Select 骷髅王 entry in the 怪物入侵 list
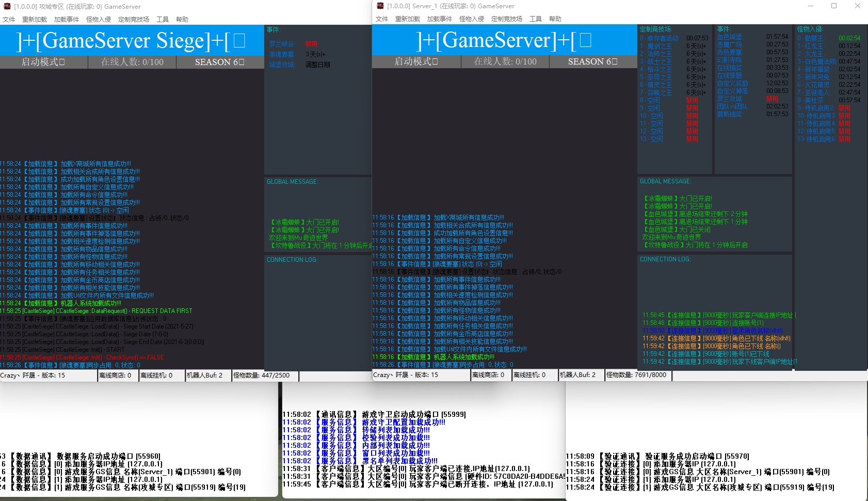This screenshot has width=868, height=501. [x=814, y=38]
